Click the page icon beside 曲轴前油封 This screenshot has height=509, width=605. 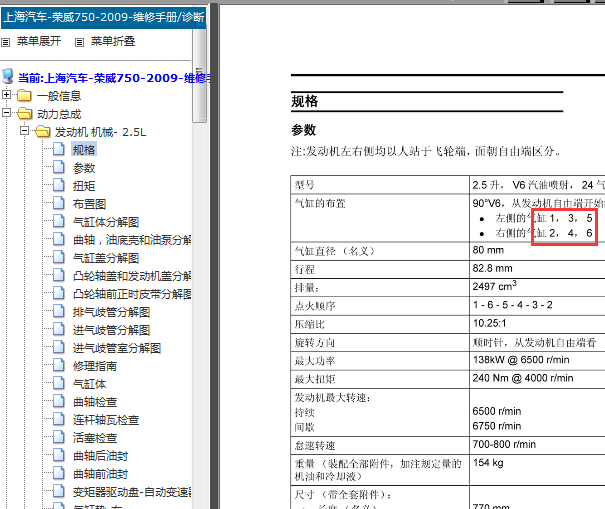(59, 473)
